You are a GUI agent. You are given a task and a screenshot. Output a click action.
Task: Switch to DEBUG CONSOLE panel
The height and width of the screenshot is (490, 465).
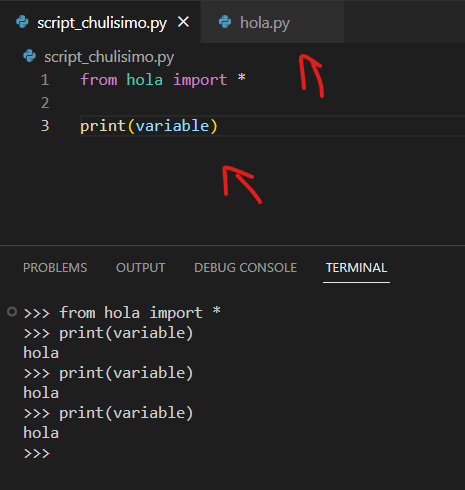tap(245, 268)
